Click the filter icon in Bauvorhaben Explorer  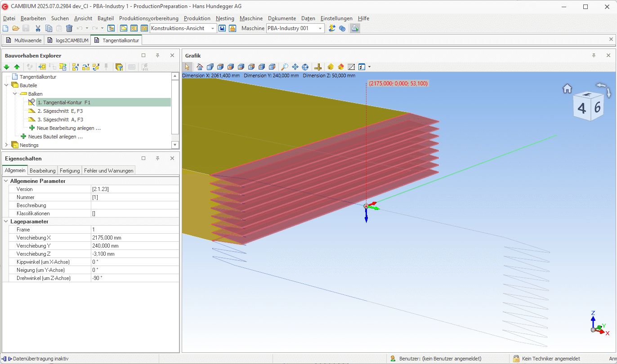click(119, 67)
